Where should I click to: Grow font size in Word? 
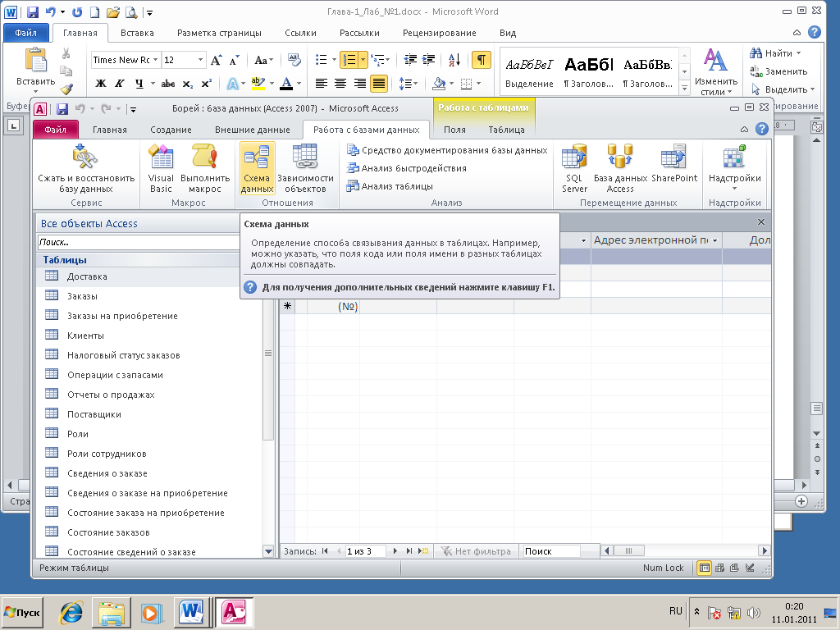coord(216,60)
